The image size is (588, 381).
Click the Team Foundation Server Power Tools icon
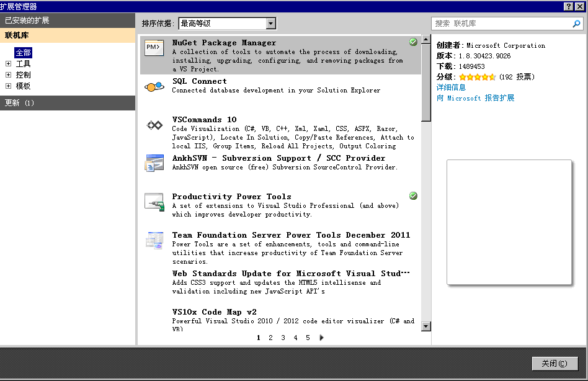coord(154,240)
